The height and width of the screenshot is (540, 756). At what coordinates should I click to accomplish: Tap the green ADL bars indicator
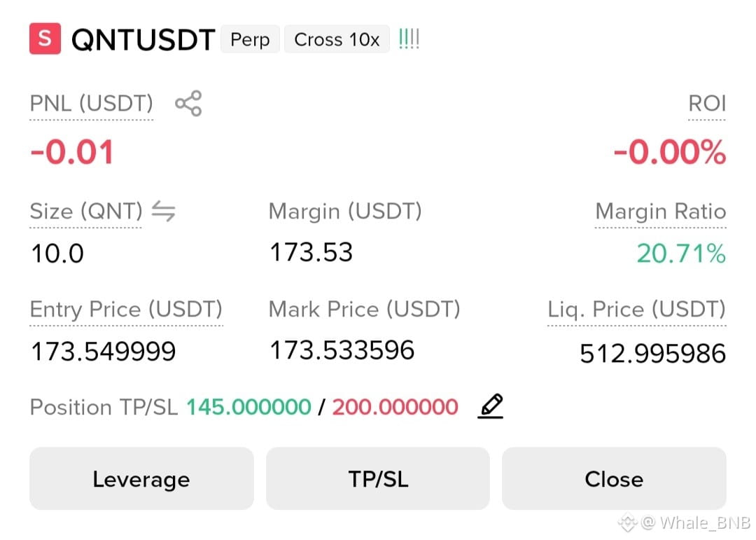[409, 39]
